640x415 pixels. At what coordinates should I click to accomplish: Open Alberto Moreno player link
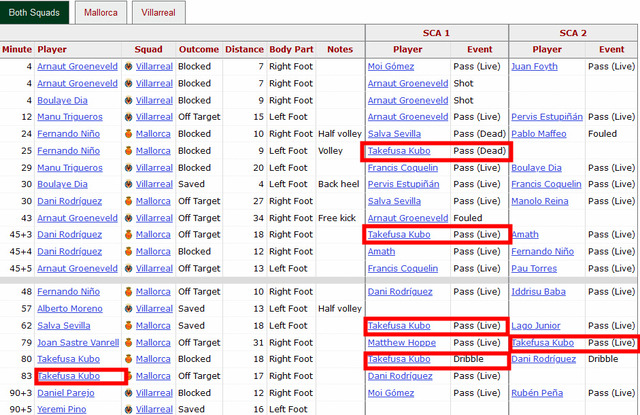click(x=70, y=309)
